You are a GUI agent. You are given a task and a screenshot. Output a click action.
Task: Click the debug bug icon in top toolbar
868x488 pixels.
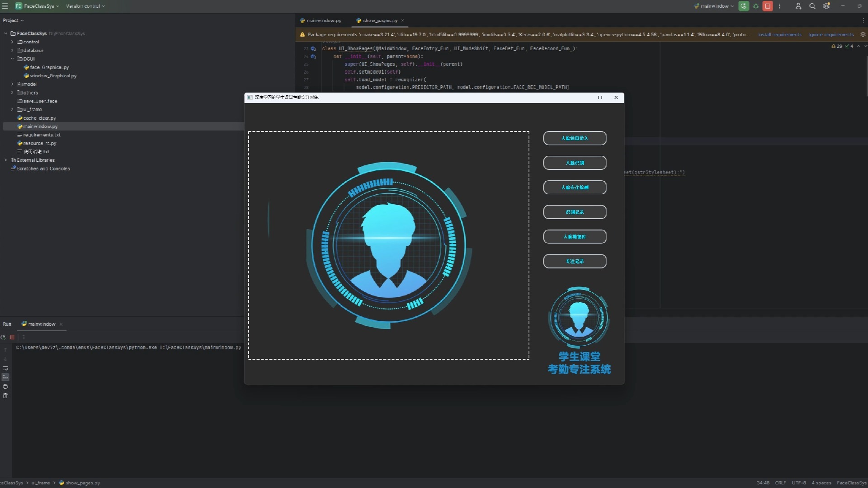click(x=756, y=6)
